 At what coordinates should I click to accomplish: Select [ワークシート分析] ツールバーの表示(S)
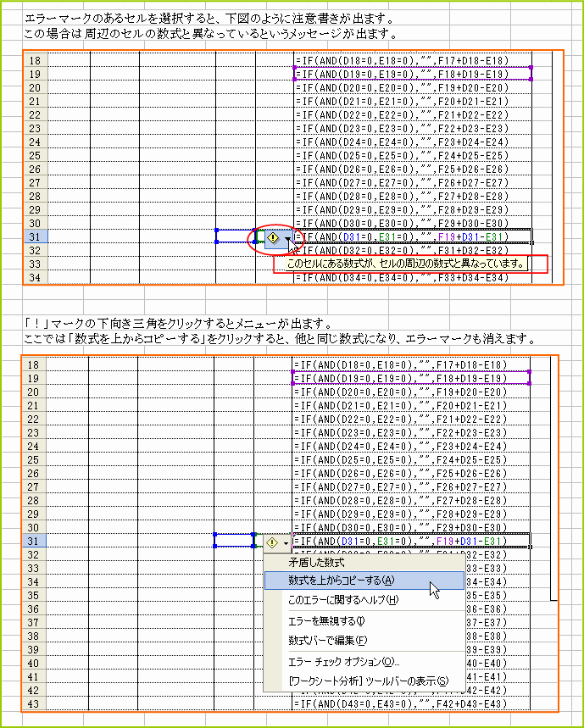[x=364, y=681]
